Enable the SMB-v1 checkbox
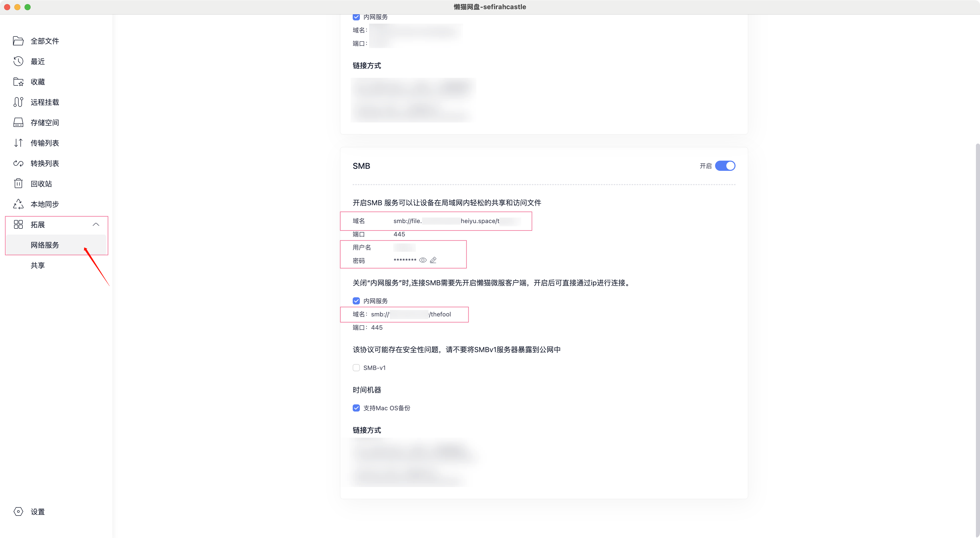 [x=356, y=368]
